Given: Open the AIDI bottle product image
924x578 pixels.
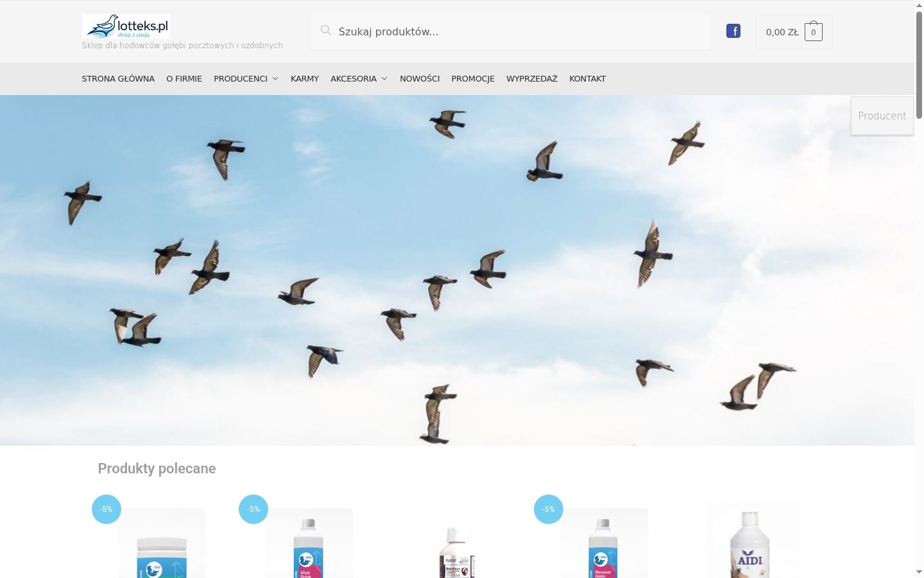Looking at the screenshot, I should pyautogui.click(x=751, y=540).
